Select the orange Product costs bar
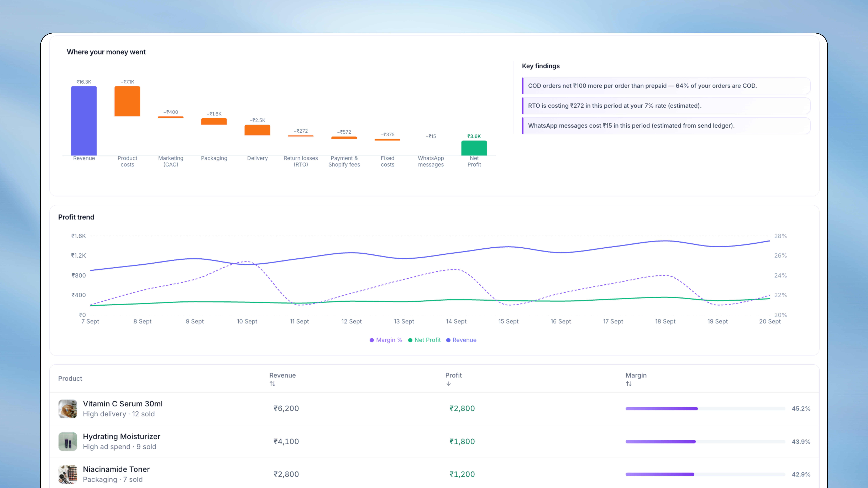The width and height of the screenshot is (868, 488). click(x=127, y=101)
